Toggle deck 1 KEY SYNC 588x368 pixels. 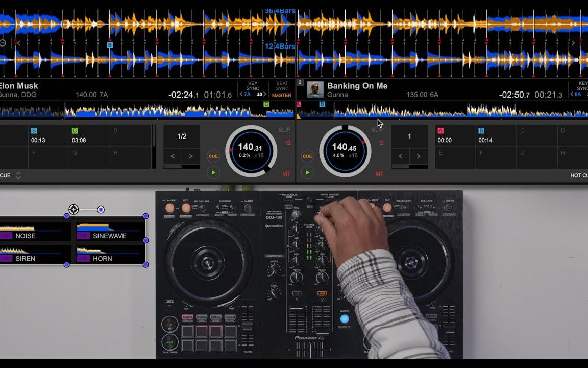click(x=253, y=86)
